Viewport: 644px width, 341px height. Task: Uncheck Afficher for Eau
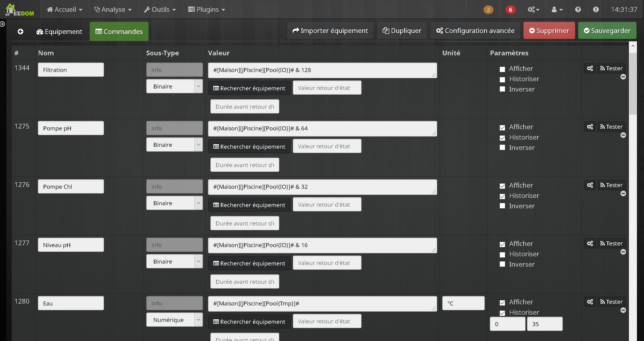(x=502, y=303)
